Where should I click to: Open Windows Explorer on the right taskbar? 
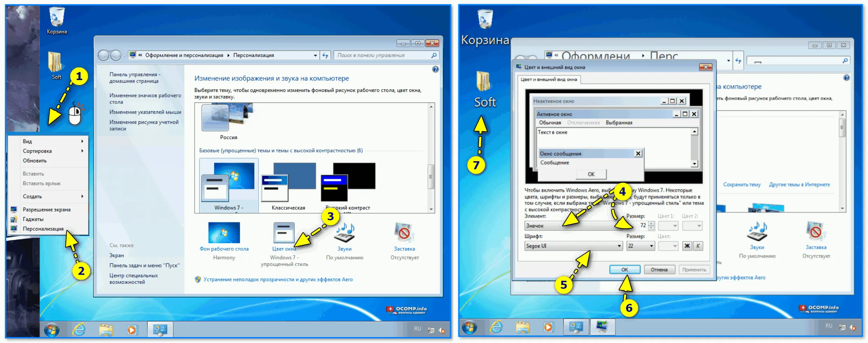(522, 327)
